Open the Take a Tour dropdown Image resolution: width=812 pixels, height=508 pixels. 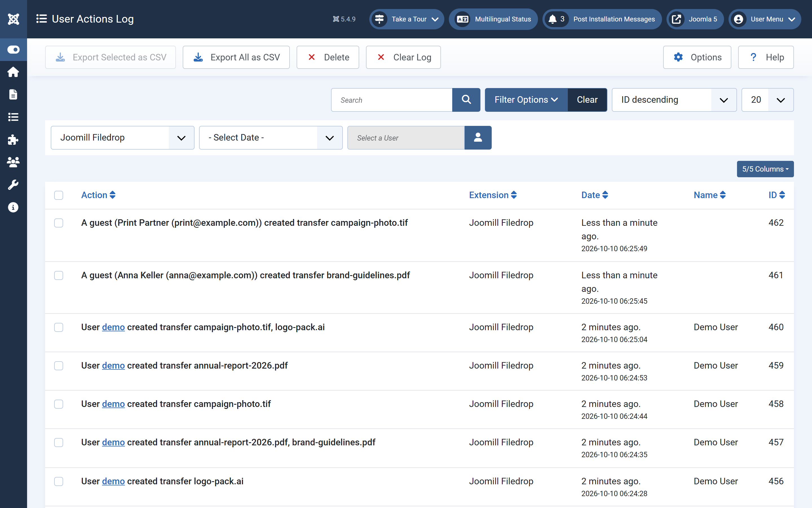pos(407,19)
